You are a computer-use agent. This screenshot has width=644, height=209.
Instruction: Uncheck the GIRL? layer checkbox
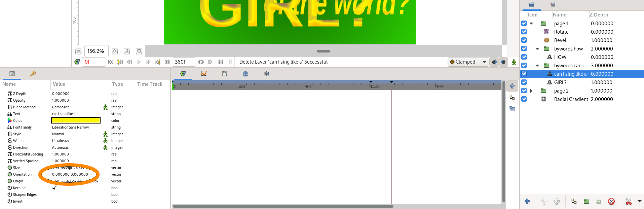(524, 82)
